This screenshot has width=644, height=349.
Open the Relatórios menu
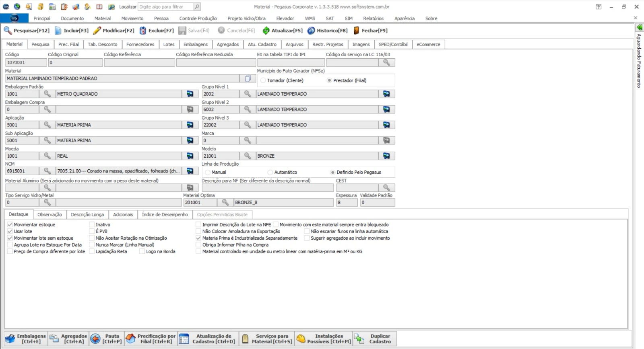[373, 18]
